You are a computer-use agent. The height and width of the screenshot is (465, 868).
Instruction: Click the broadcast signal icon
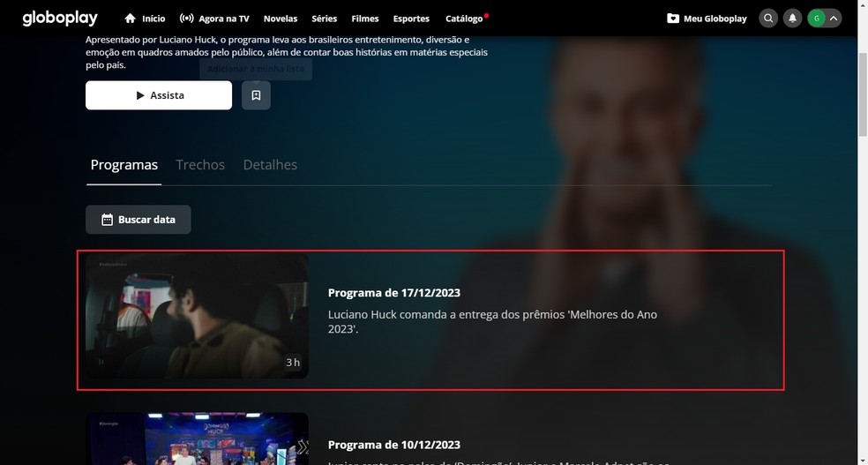[186, 19]
